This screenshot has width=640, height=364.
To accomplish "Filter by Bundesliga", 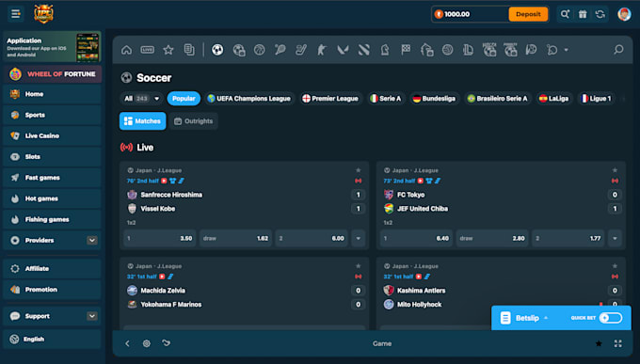I will click(x=434, y=99).
